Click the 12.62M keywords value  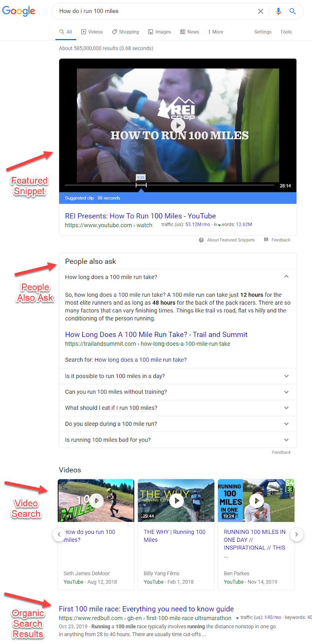click(244, 225)
